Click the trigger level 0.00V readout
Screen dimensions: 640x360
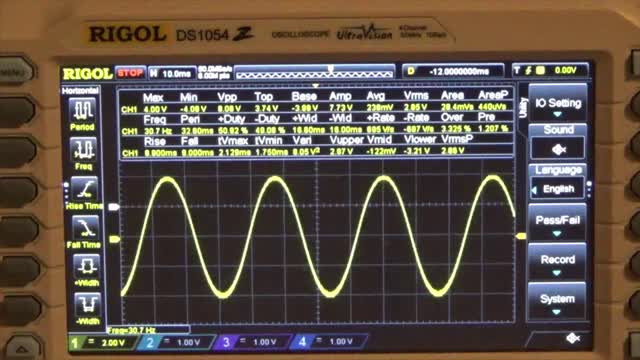[566, 70]
